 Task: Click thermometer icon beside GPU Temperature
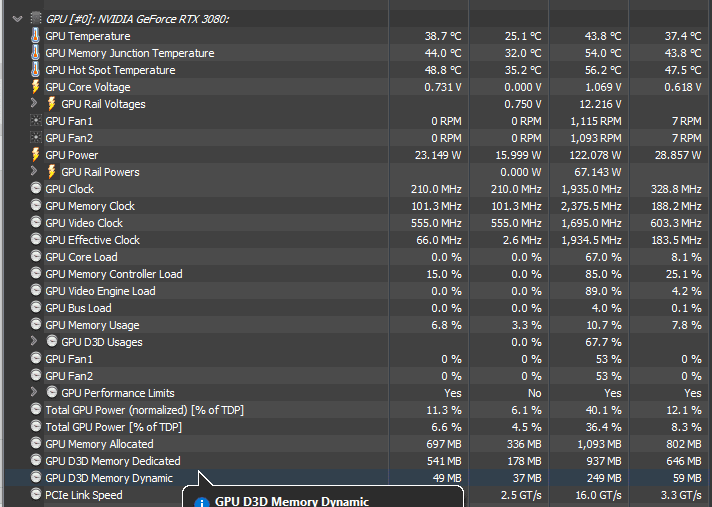tap(35, 35)
